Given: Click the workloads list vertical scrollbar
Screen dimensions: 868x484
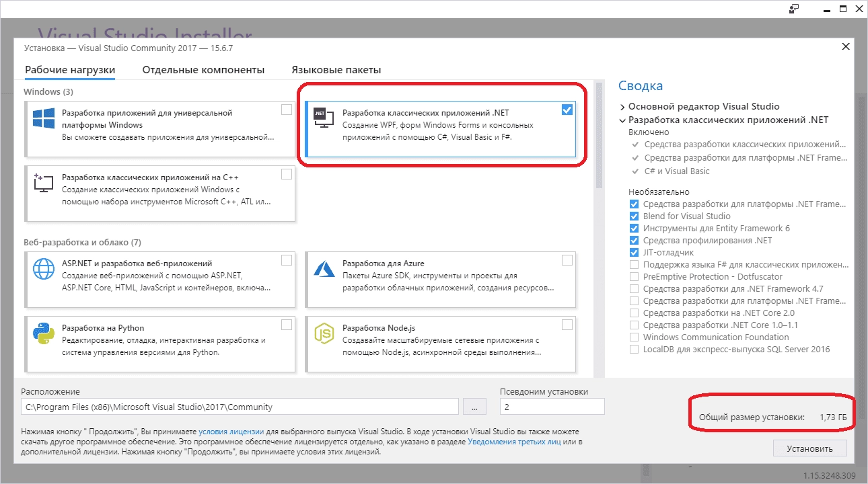Looking at the screenshot, I should tap(599, 136).
